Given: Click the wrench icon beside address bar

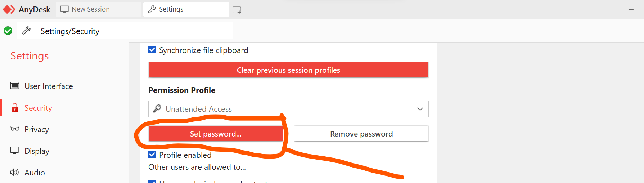Looking at the screenshot, I should pos(26,31).
